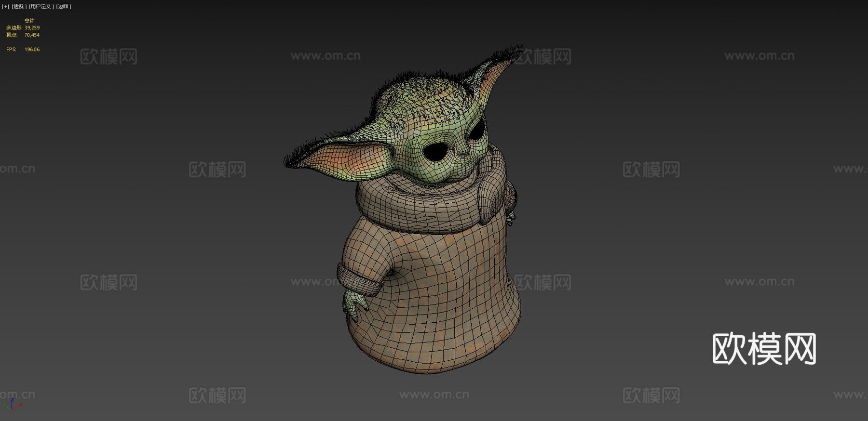Click the FPS value 196.06
Image resolution: width=868 pixels, height=421 pixels.
tap(32, 50)
